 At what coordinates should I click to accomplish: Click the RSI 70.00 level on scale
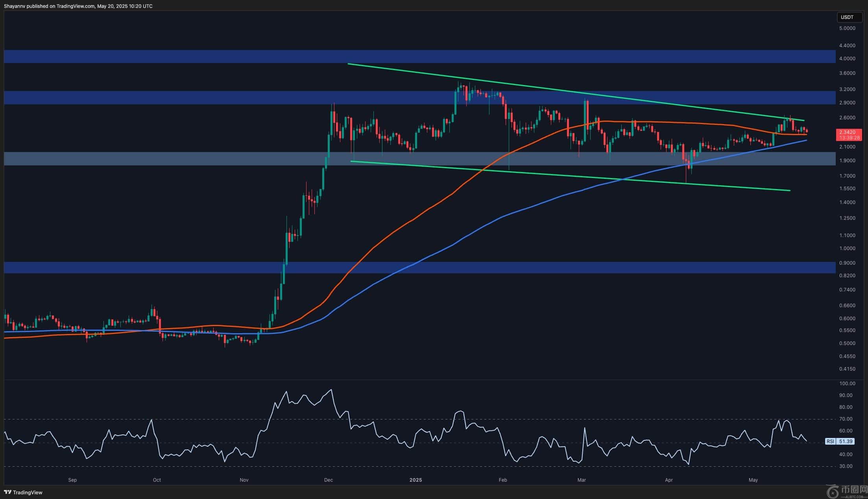click(x=847, y=419)
